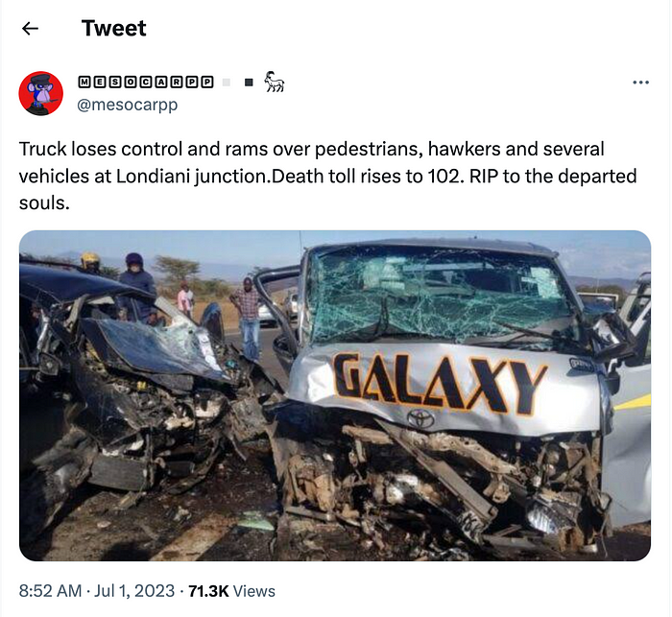Click the dark square badge next to username
This screenshot has width=672, height=617.
click(249, 83)
